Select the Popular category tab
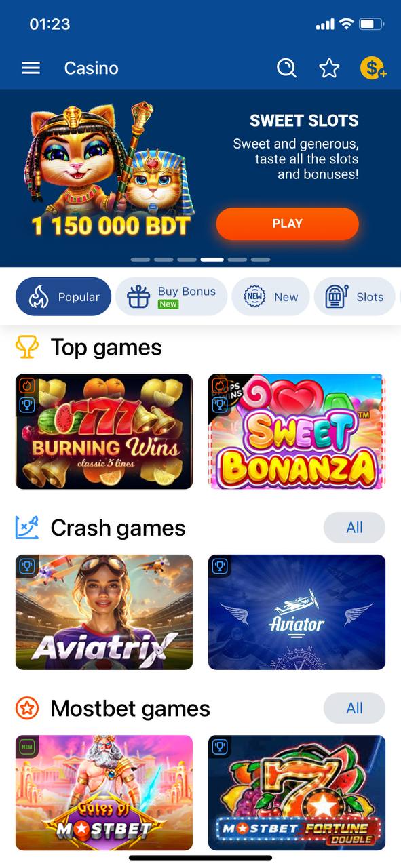 pos(63,296)
